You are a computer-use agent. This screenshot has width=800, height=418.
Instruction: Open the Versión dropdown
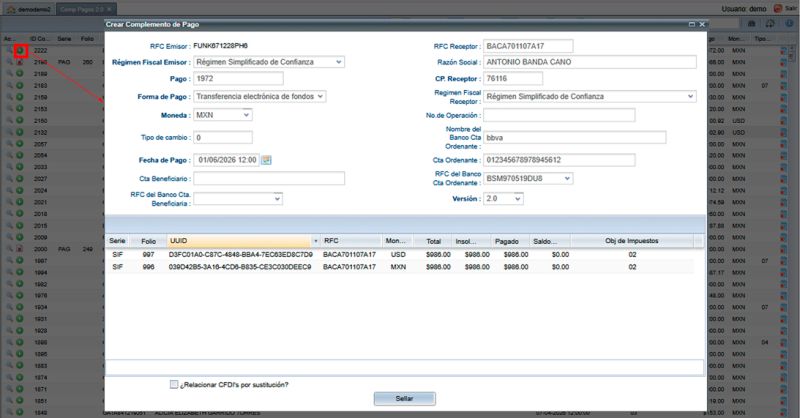click(x=518, y=199)
